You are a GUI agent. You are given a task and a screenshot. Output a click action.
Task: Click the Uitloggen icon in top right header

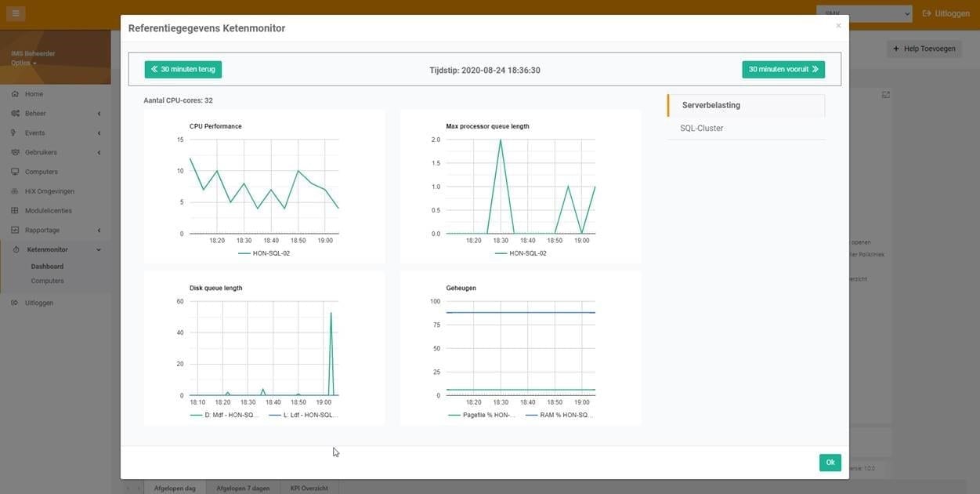tap(928, 13)
